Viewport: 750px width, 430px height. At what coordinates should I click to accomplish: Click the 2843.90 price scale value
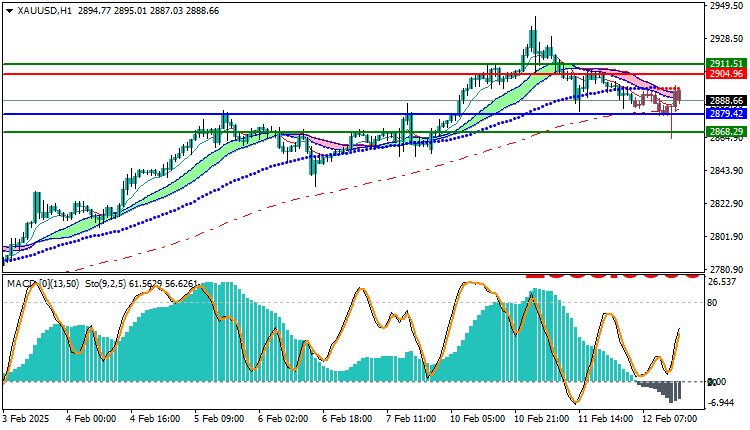(726, 171)
